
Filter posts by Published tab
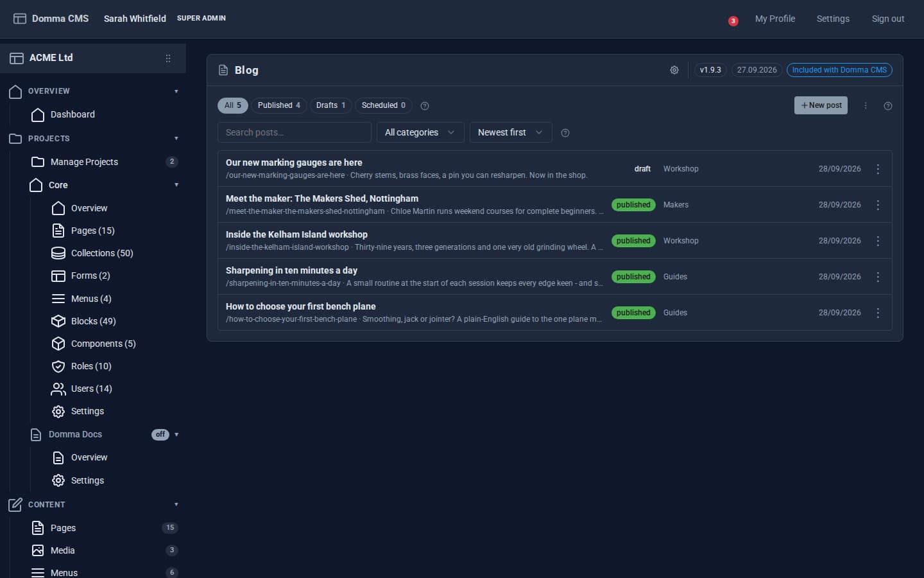click(x=279, y=105)
